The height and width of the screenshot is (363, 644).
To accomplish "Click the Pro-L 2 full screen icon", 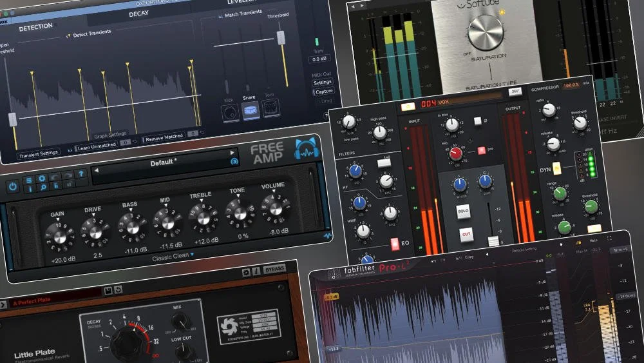I will click(609, 238).
